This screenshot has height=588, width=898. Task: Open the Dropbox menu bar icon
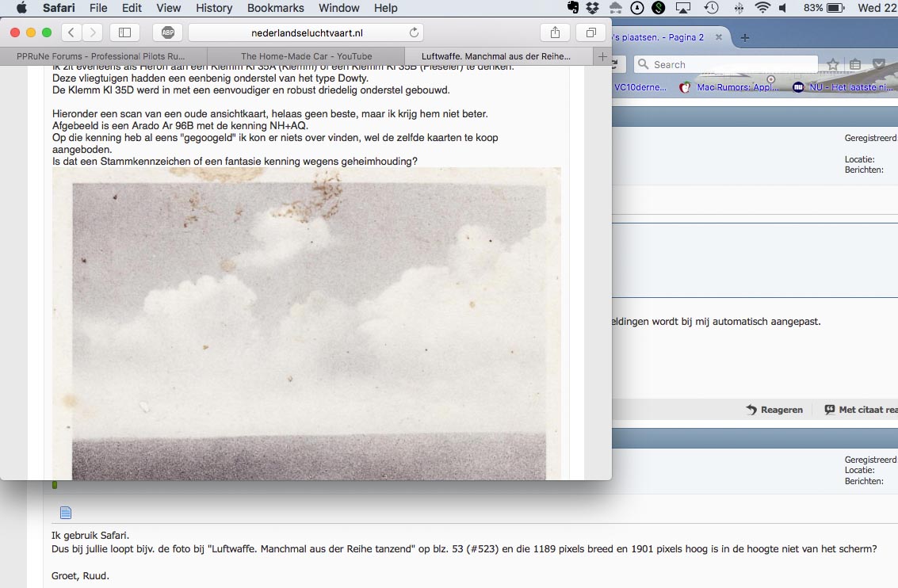click(x=593, y=8)
